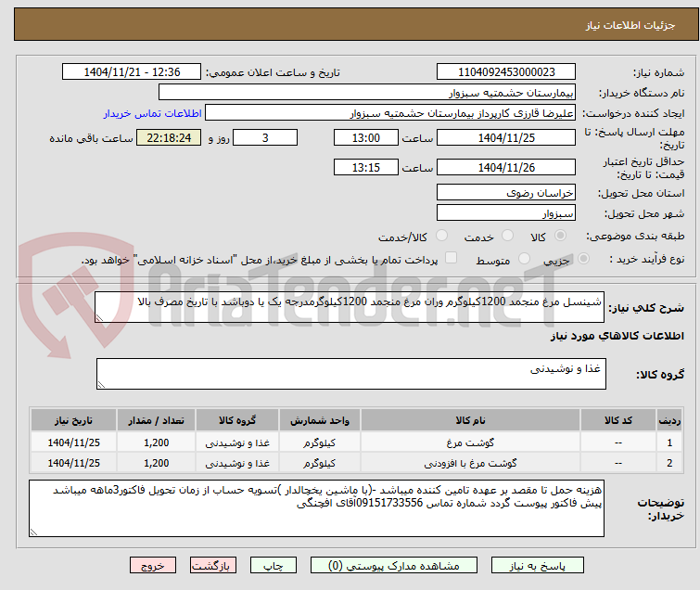
Task: Click response deadline date 1404/11/25 field
Action: coord(506,137)
